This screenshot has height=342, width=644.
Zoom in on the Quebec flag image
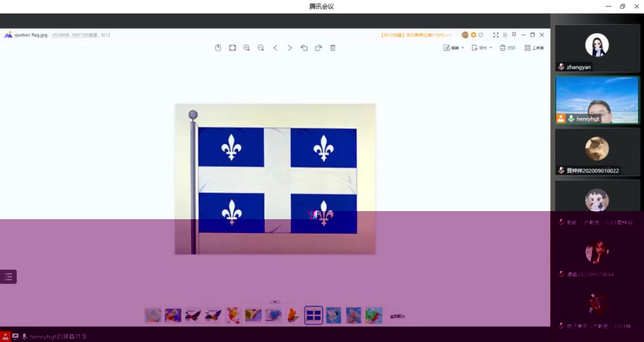click(x=246, y=48)
